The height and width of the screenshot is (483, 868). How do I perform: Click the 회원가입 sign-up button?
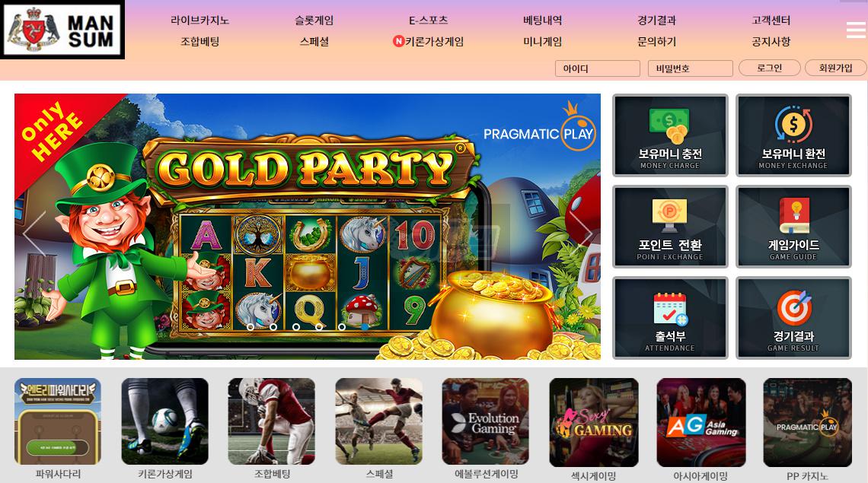(835, 68)
